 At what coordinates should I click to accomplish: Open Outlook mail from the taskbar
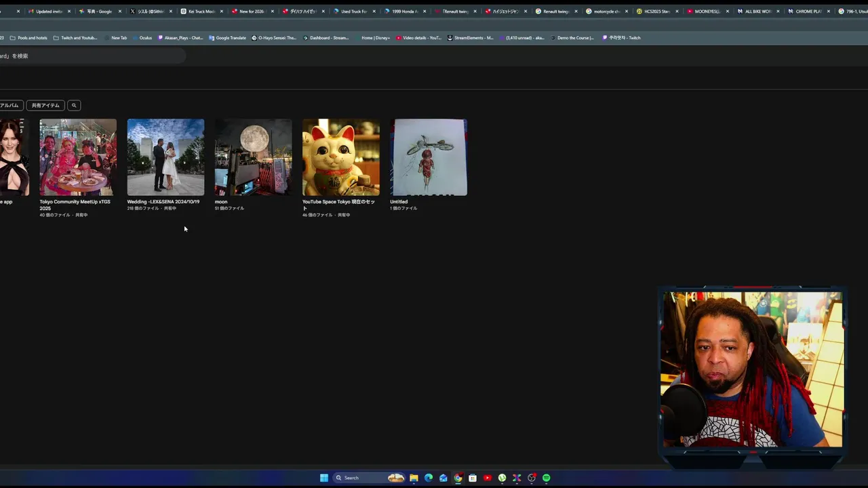(x=443, y=478)
